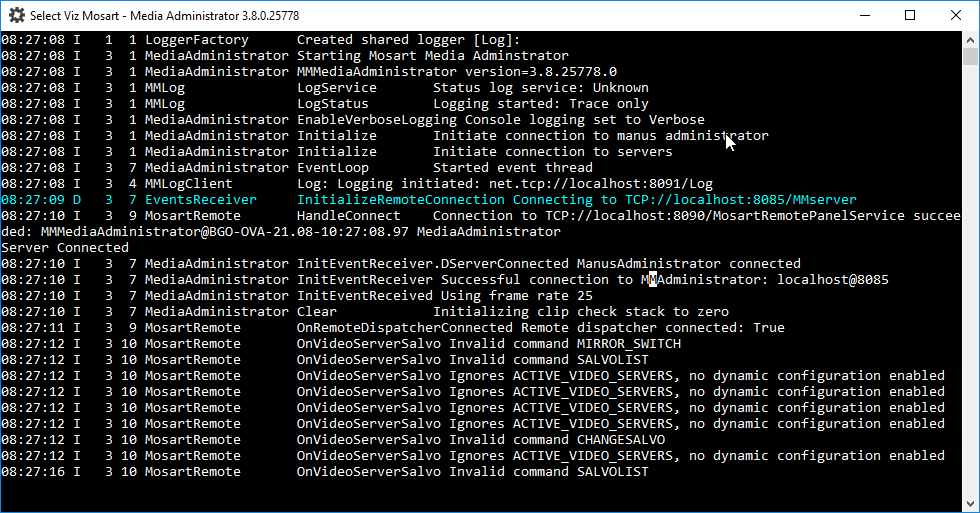
Task: Click the empty vertical scrollbar track
Action: pyautogui.click(x=970, y=300)
